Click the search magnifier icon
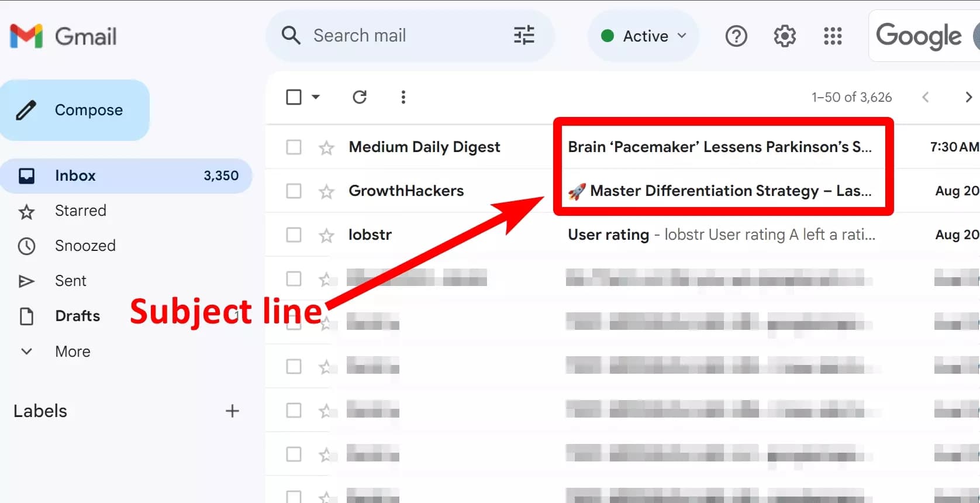The image size is (980, 503). point(291,36)
